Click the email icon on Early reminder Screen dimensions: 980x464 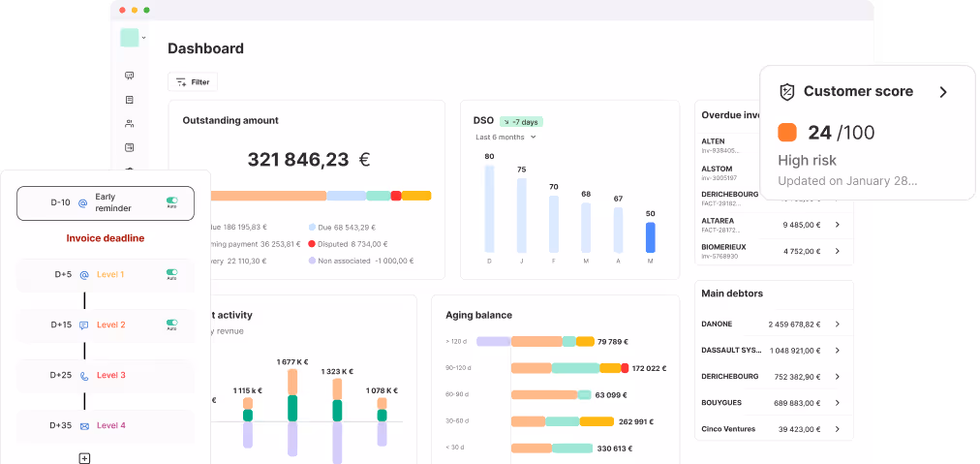[x=82, y=203]
